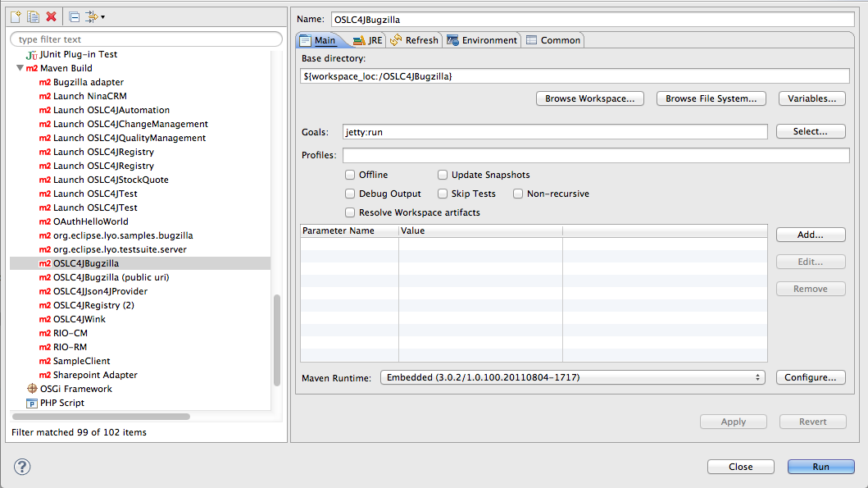Screen dimensions: 868x488
Task: Click Configure for Maven Runtime
Action: [x=811, y=378]
